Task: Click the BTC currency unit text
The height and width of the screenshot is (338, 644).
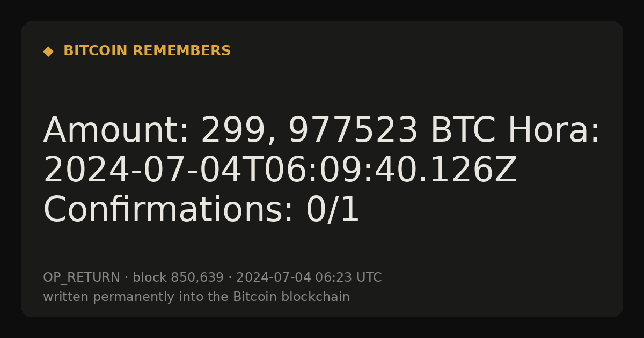Action: point(463,131)
